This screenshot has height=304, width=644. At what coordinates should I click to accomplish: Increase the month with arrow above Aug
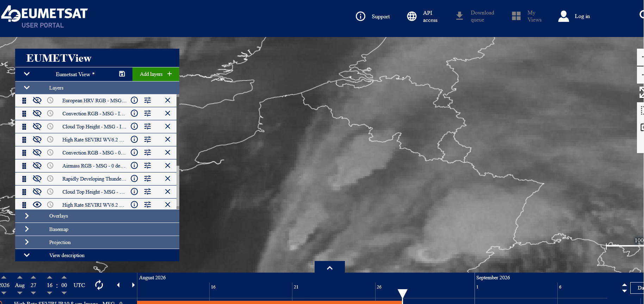click(20, 277)
